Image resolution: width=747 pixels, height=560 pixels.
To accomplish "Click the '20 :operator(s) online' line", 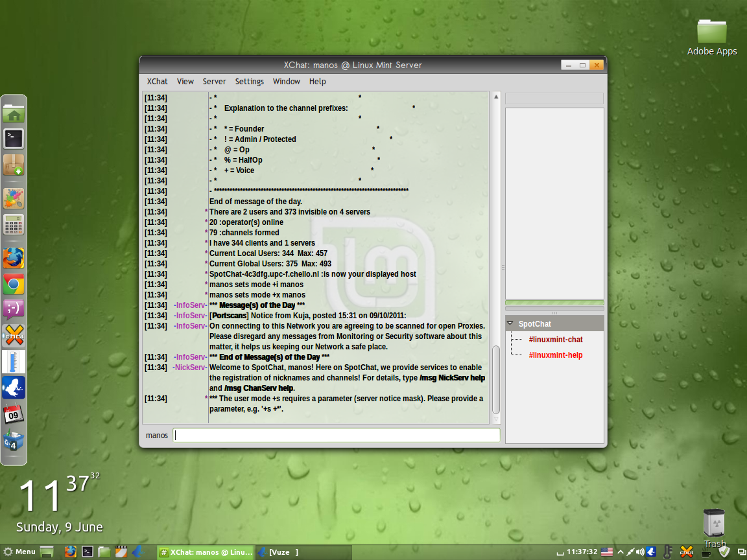I will [246, 222].
